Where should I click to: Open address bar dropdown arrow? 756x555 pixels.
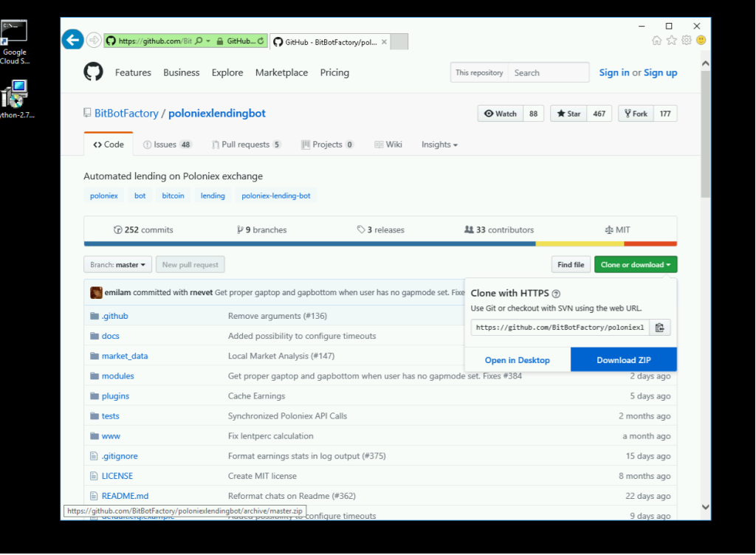point(208,41)
